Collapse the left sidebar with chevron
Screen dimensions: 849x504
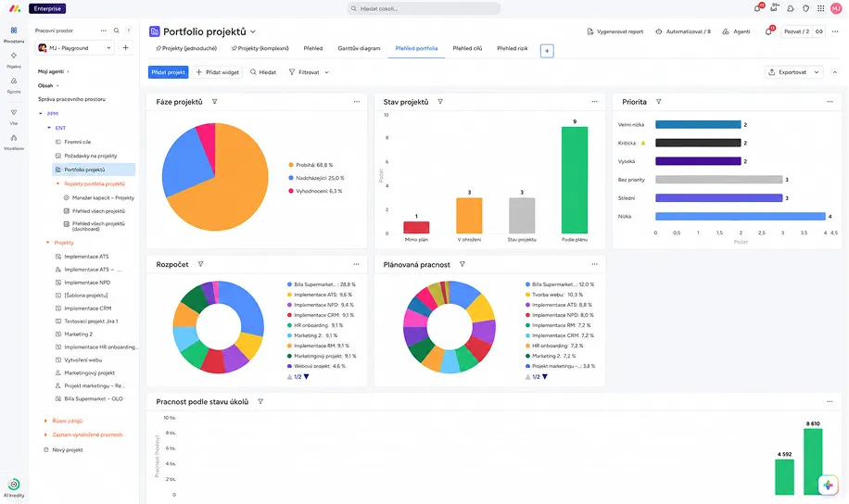click(x=129, y=31)
